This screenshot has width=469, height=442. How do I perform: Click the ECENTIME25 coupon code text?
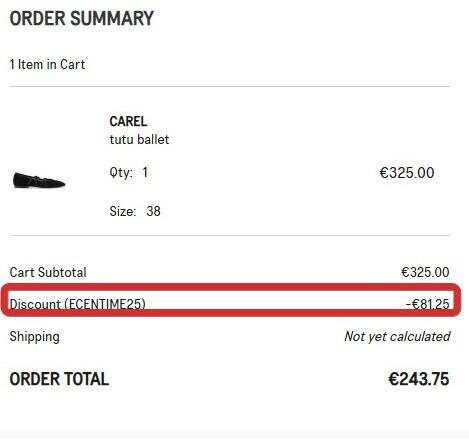pyautogui.click(x=105, y=304)
